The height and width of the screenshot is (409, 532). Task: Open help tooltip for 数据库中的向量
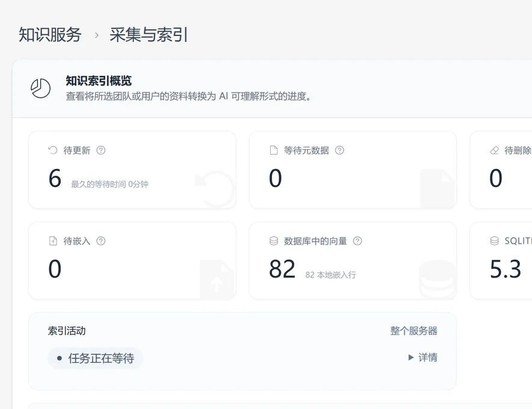[357, 241]
